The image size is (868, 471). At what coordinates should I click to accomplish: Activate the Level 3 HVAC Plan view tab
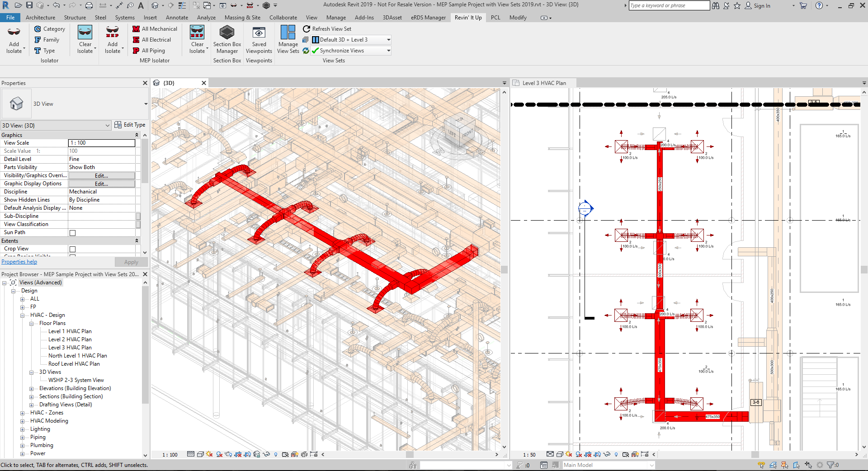tap(544, 83)
